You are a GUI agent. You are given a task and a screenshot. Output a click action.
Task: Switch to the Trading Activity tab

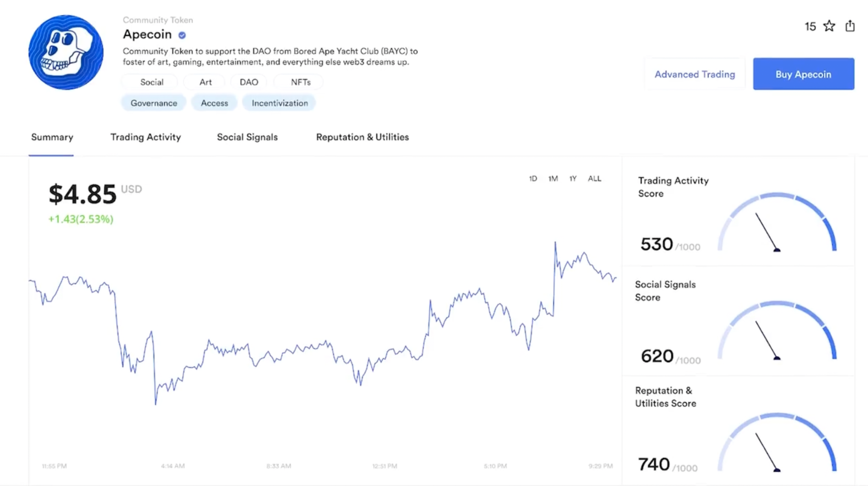click(145, 137)
